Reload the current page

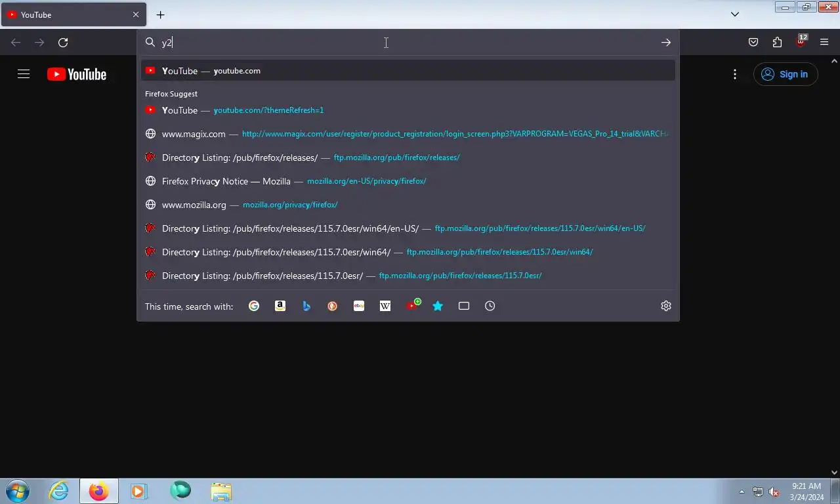click(63, 43)
